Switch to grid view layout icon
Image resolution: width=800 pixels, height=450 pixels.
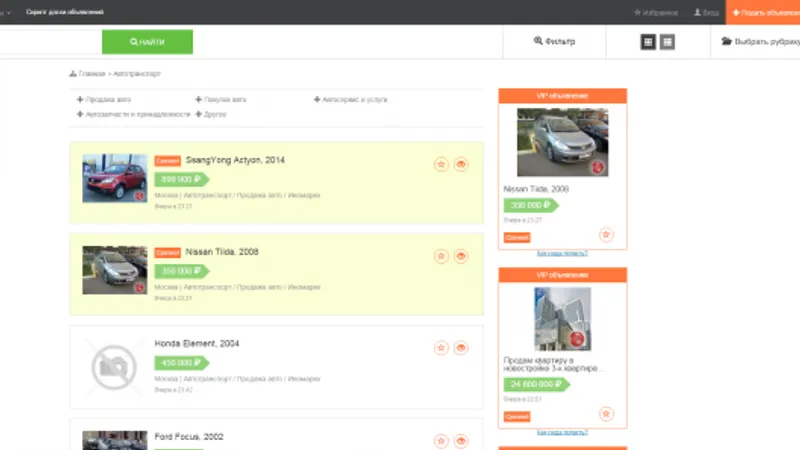(x=648, y=42)
